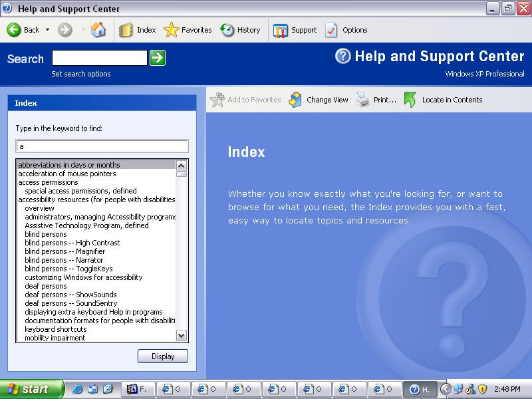Open Favorites with the star icon
The height and width of the screenshot is (399, 532).
click(x=188, y=30)
